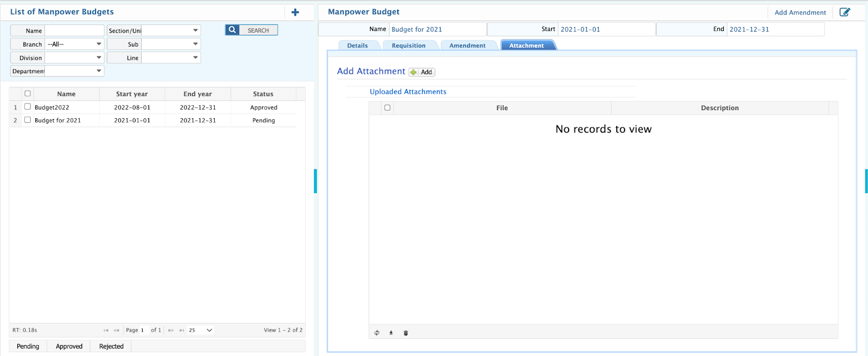This screenshot has width=868, height=356.
Task: Click the Name search input field
Action: pyautogui.click(x=74, y=30)
